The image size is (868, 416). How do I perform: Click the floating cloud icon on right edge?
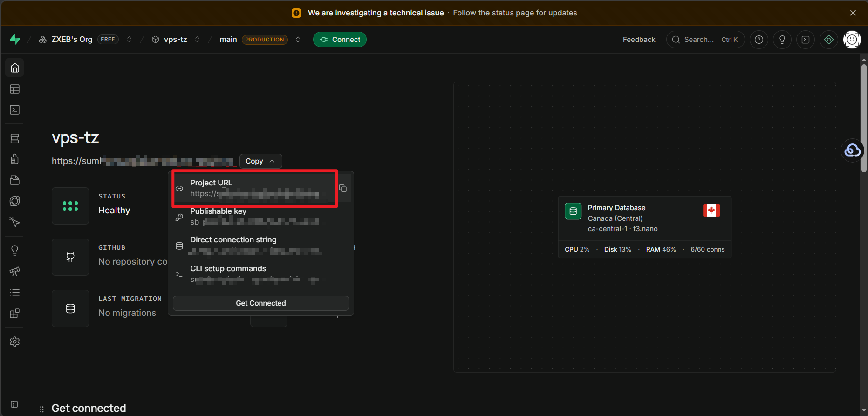pos(853,150)
